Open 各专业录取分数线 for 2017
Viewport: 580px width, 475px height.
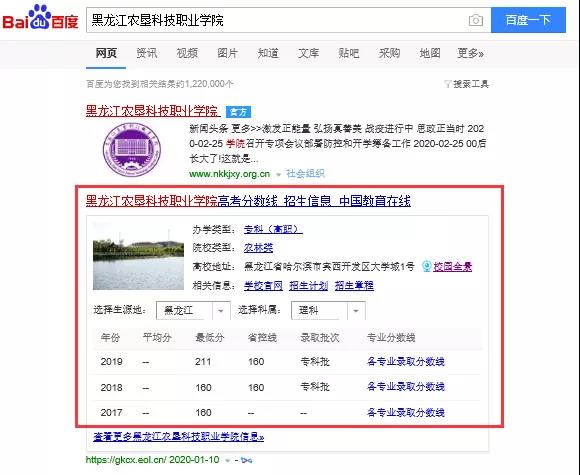click(405, 412)
